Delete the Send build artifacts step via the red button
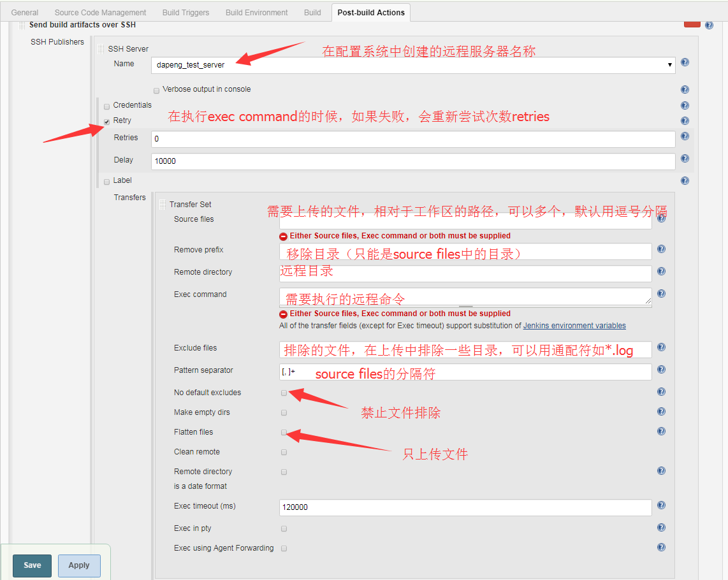Viewport: 728px width, 580px height. coord(692,24)
